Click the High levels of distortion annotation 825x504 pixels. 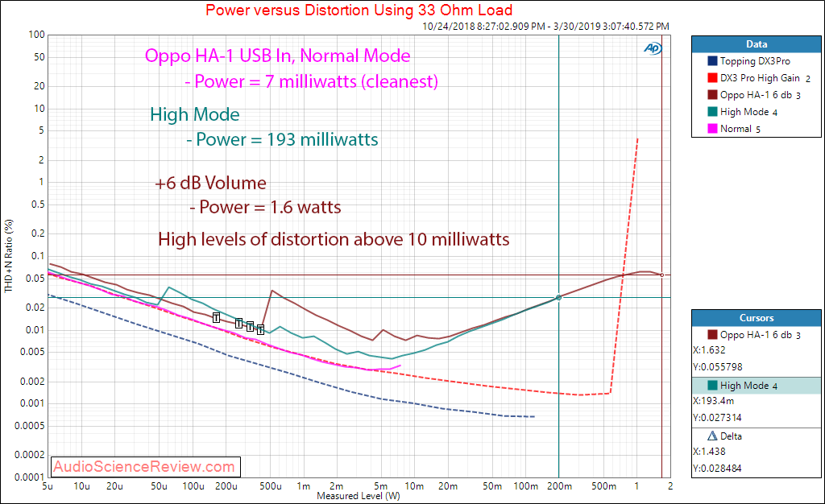click(x=334, y=239)
